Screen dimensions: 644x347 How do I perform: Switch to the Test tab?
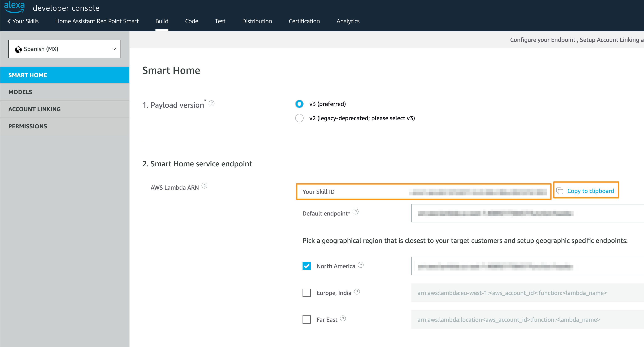point(220,21)
